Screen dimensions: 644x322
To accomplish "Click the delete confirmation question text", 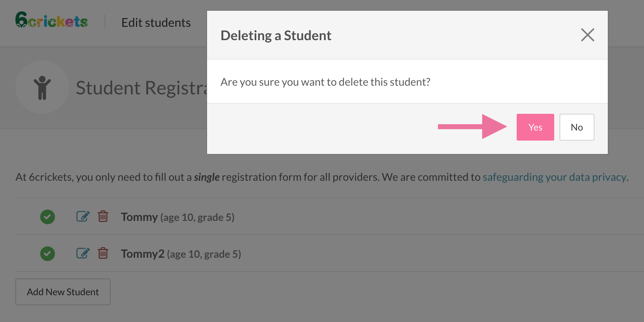I will [x=325, y=82].
